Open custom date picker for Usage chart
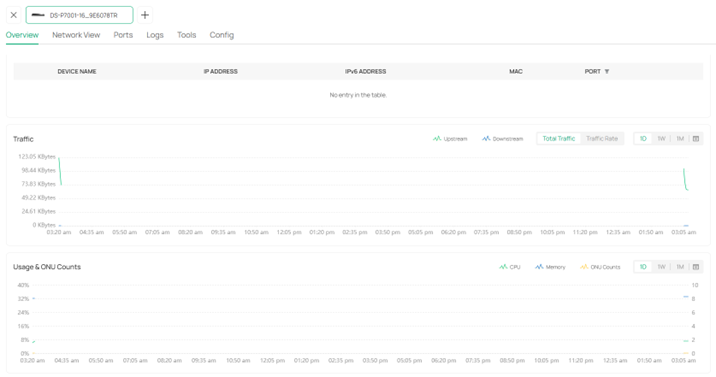716x377 pixels. [x=696, y=267]
